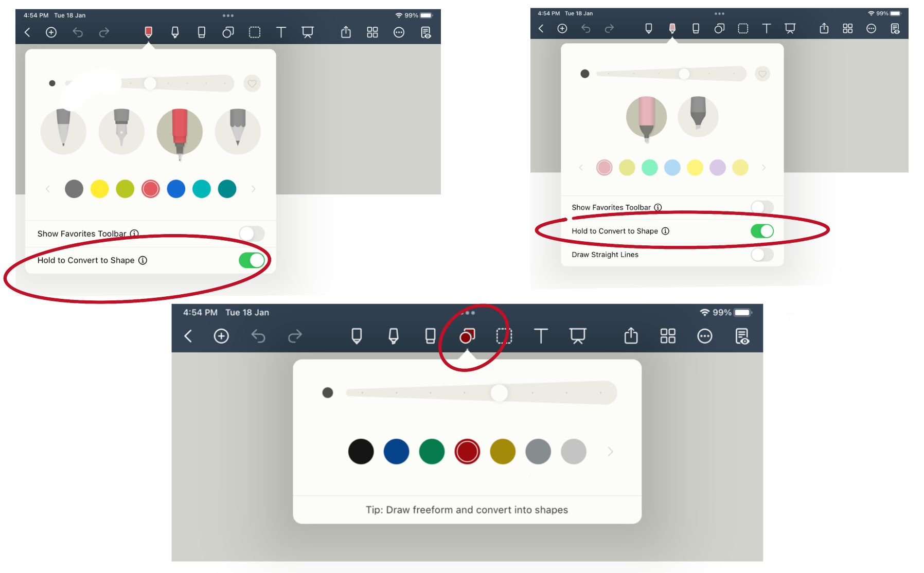Show next colors in highlighter panel
This screenshot has height=573, width=924.
pyautogui.click(x=763, y=168)
